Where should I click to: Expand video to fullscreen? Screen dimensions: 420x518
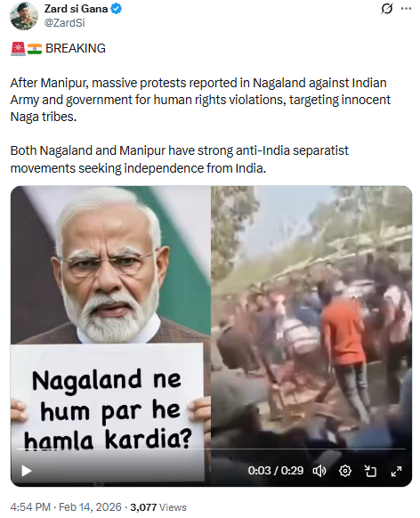point(396,471)
